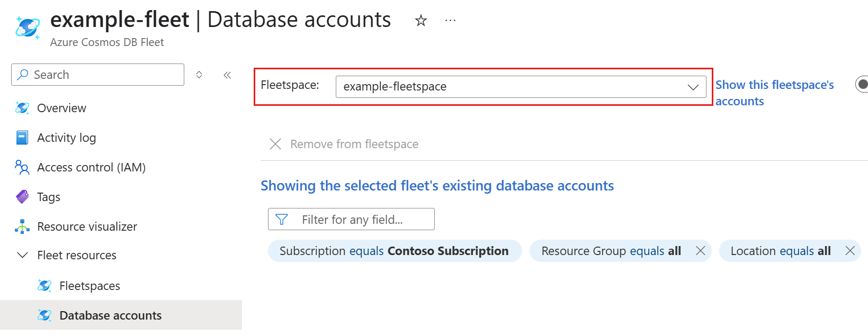The width and height of the screenshot is (868, 336).
Task: Click Remove from fleetspace button
Action: coord(344,144)
